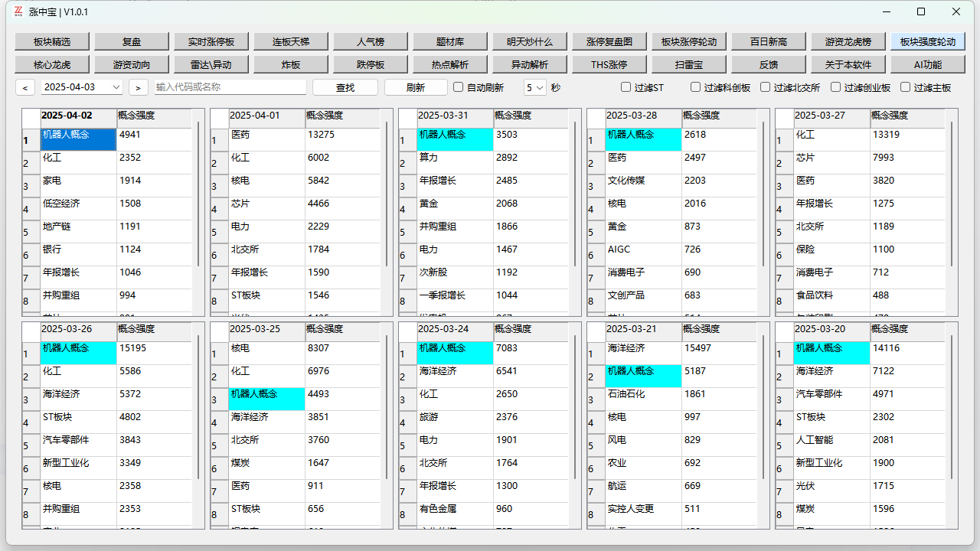Check the 过滤ST filter

coord(626,87)
